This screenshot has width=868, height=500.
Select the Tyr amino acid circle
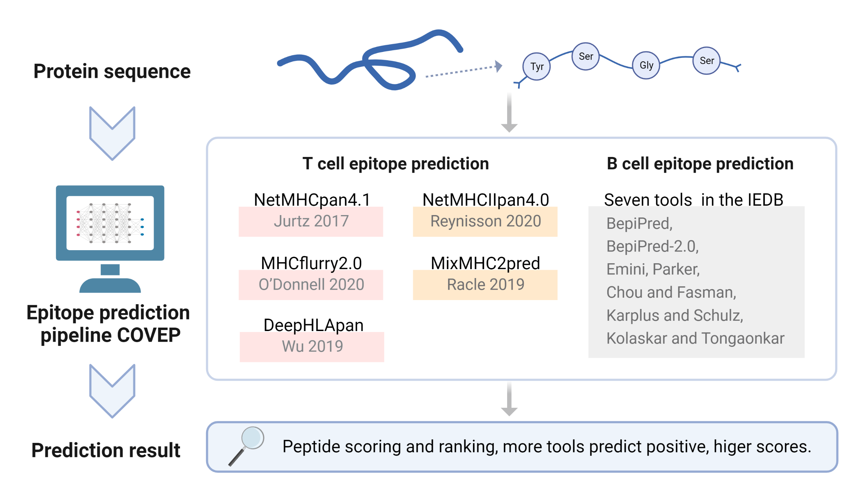point(536,66)
